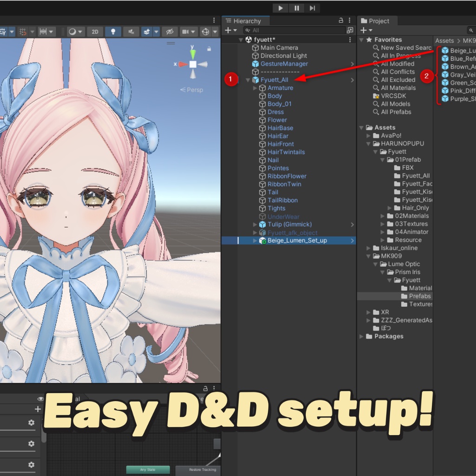Open the Gizmos dropdown arrow
The width and height of the screenshot is (476, 476).
pyautogui.click(x=215, y=32)
